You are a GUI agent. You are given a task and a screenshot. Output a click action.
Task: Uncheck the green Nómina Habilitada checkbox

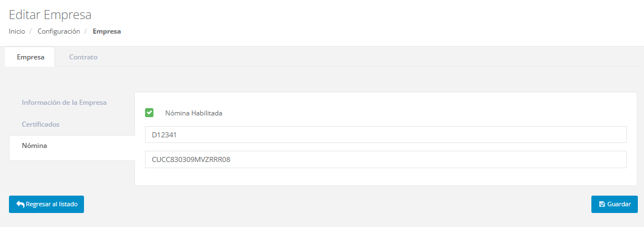150,113
